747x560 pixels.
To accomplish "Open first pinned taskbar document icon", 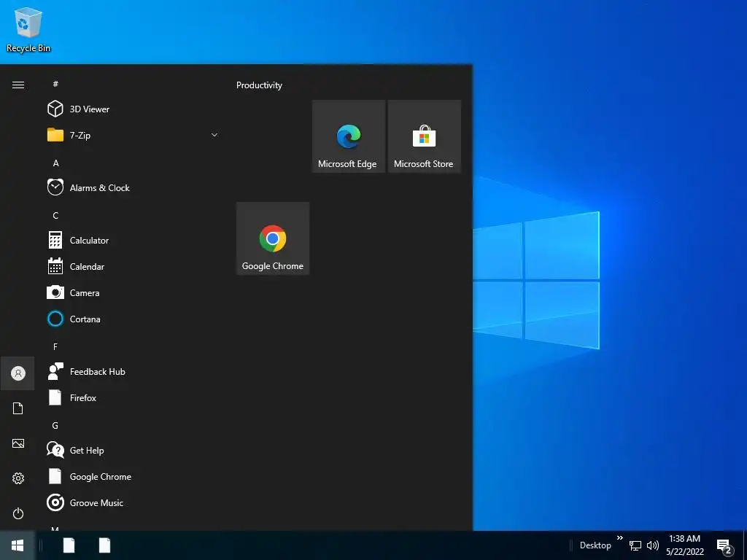I will click(69, 545).
